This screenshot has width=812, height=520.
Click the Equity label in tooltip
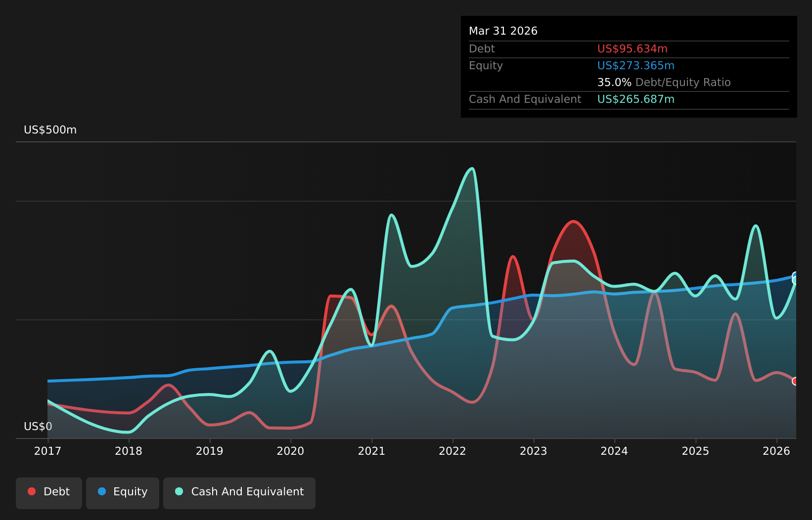486,66
